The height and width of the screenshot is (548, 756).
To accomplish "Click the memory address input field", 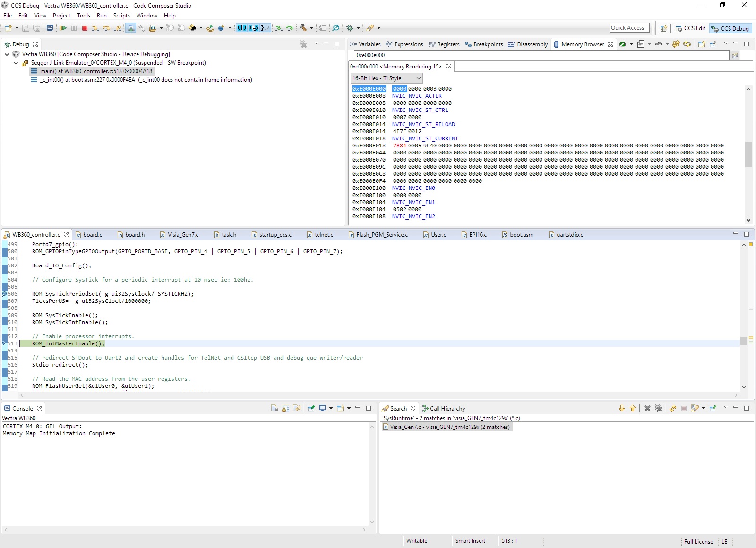I will [541, 55].
